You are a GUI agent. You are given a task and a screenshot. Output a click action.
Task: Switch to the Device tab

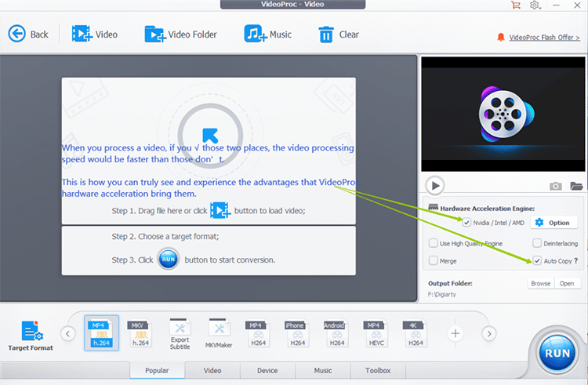267,370
